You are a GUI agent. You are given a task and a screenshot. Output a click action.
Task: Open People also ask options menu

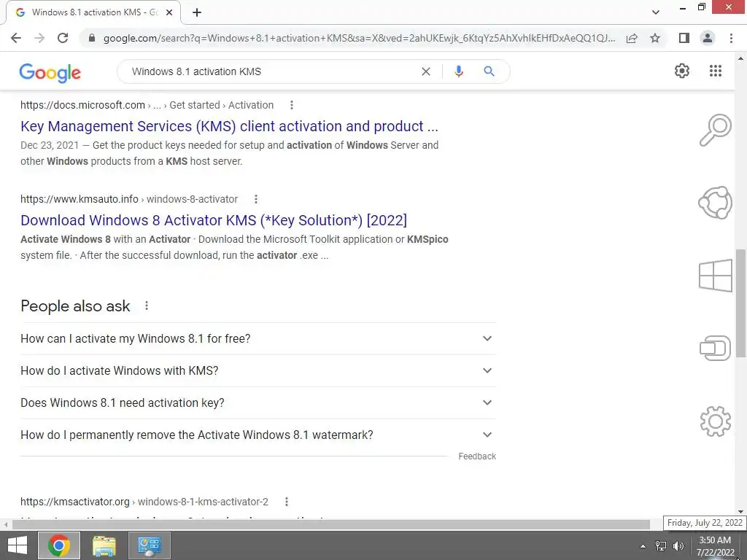click(x=147, y=306)
